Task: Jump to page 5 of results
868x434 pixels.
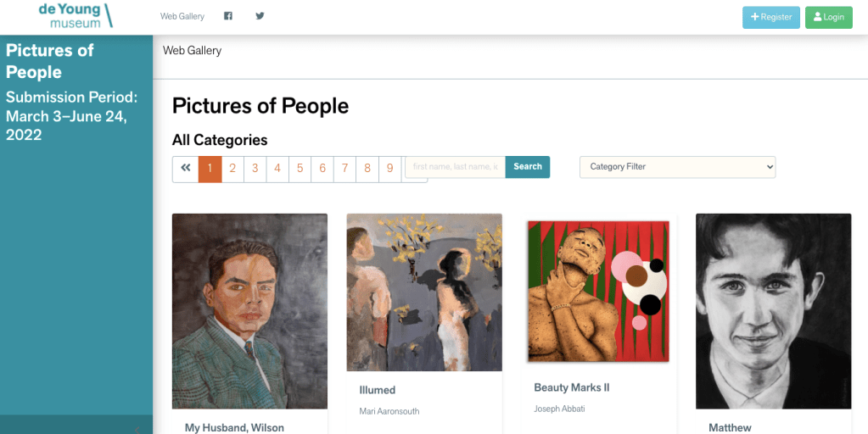Action: [x=300, y=169]
